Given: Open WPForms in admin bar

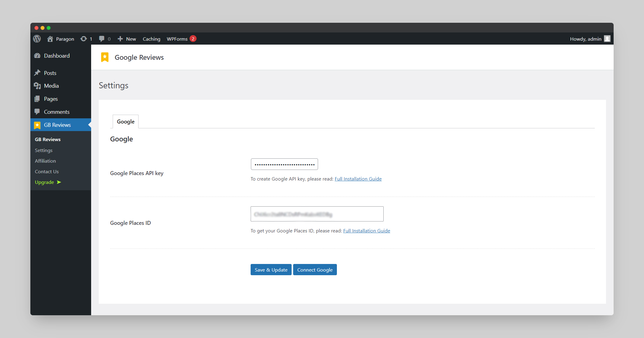Looking at the screenshot, I should (177, 39).
